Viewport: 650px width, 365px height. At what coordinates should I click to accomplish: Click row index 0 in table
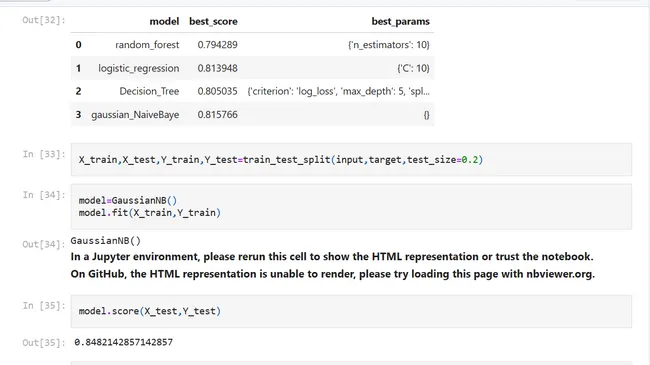click(x=78, y=45)
